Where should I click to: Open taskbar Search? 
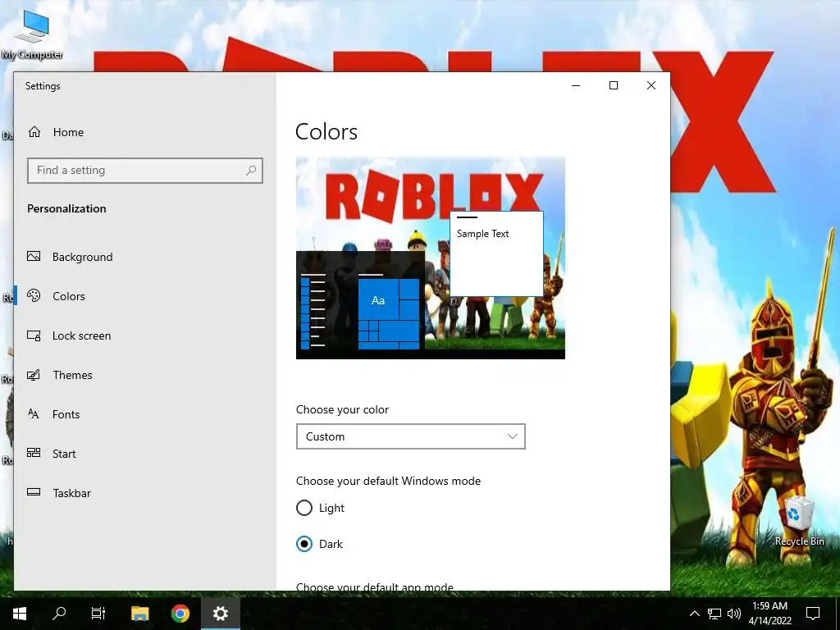click(x=59, y=614)
